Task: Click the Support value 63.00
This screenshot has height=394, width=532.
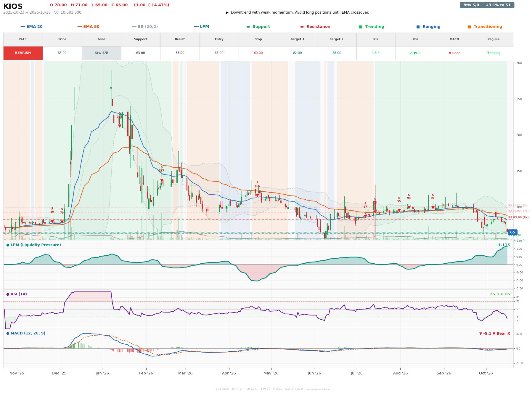Action: click(x=141, y=53)
